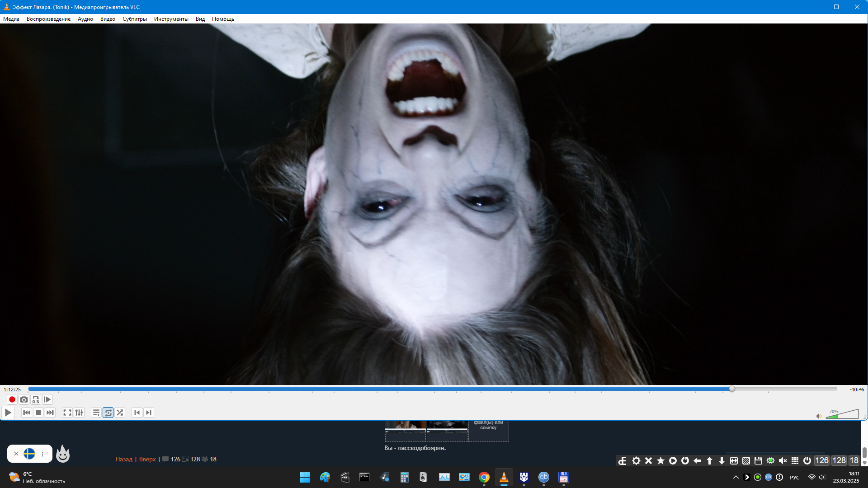
Task: Click the circular play icon in bottom toolbar
Action: tap(673, 460)
